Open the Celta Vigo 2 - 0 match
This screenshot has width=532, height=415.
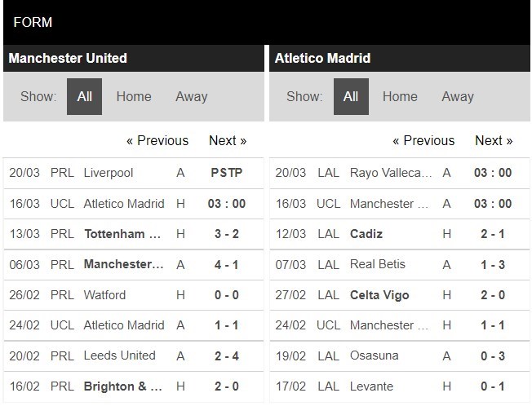pyautogui.click(x=400, y=295)
